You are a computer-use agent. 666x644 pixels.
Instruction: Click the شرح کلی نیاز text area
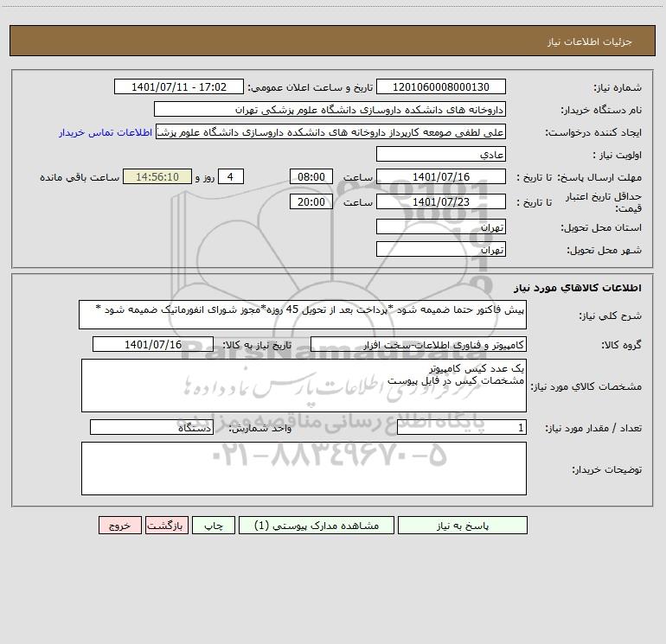click(303, 315)
